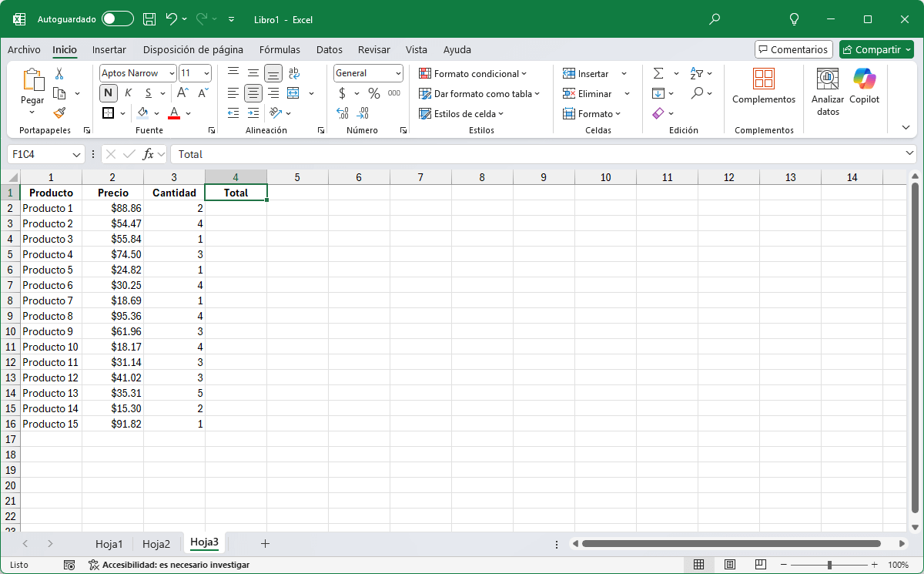The width and height of the screenshot is (924, 574).
Task: Open Sort and Filter tool
Action: [x=697, y=73]
